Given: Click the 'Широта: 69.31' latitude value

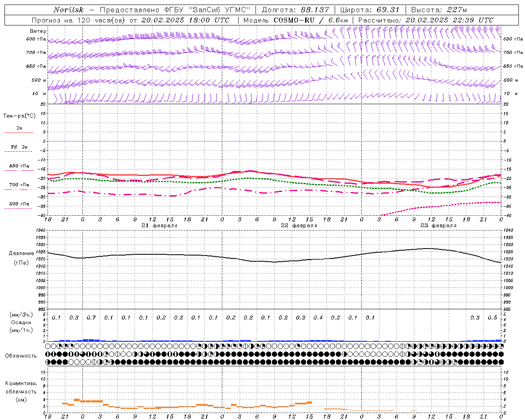Looking at the screenshot, I should click(370, 10).
